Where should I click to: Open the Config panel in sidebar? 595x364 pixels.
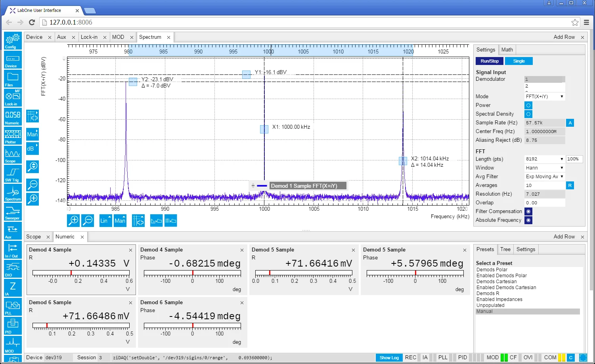[x=13, y=41]
